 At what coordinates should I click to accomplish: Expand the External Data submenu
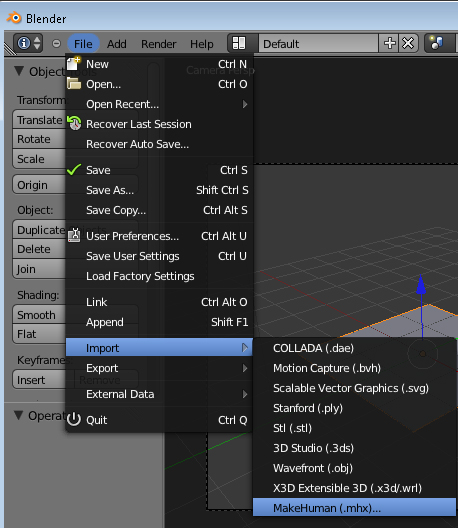coord(159,394)
